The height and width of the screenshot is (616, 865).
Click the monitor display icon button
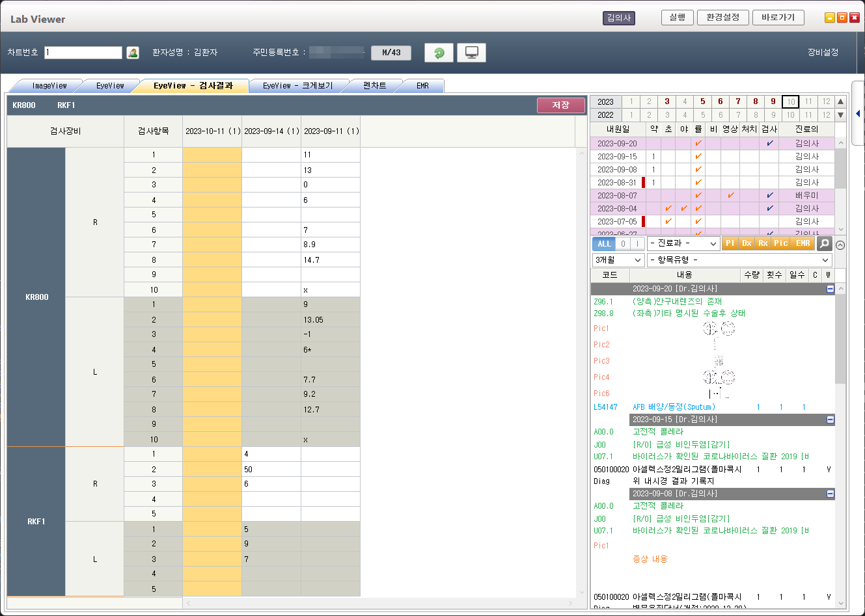471,53
